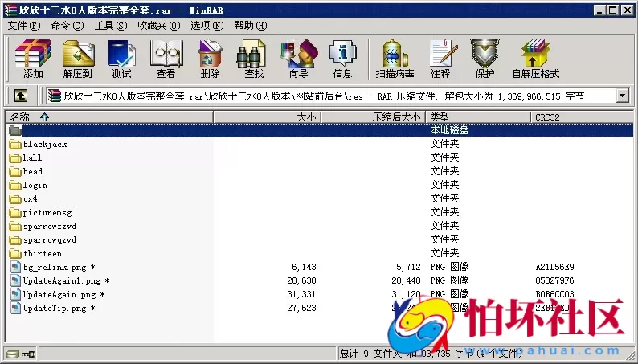Click size value 6,143
The width and height of the screenshot is (638, 364).
pos(304,268)
